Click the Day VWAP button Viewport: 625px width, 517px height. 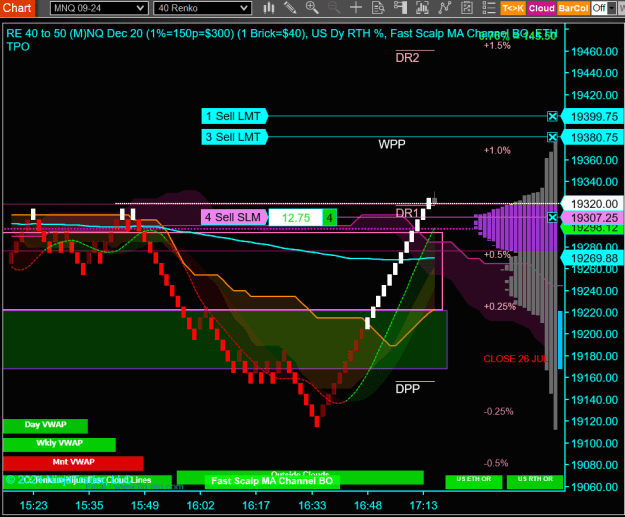point(45,426)
